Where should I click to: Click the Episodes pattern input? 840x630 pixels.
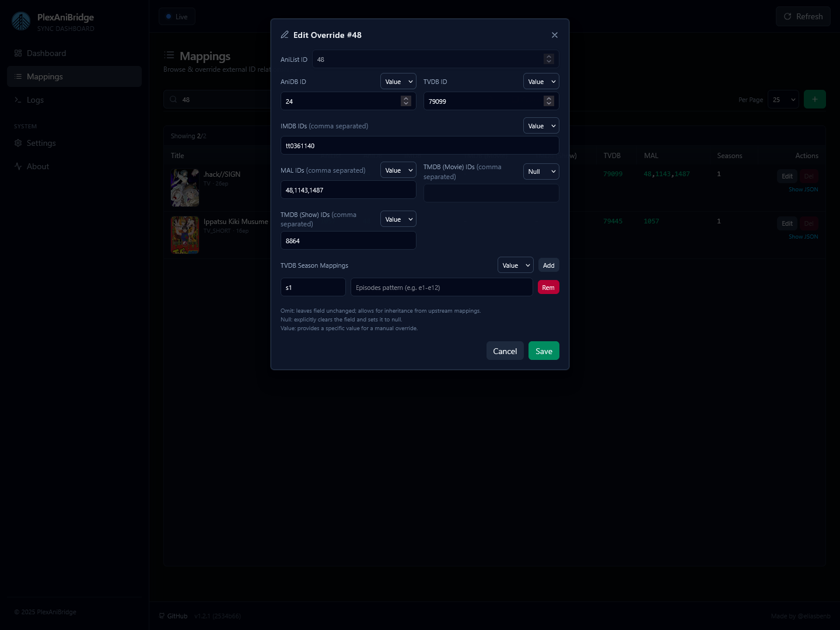[442, 287]
